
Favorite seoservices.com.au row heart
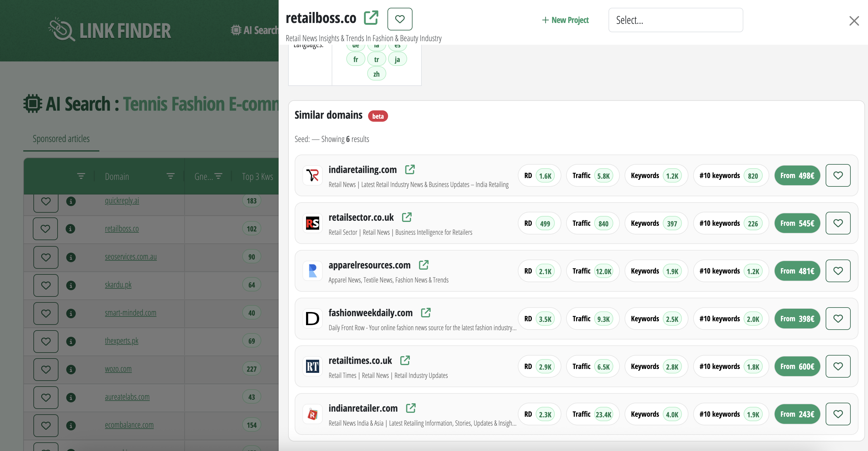point(46,257)
